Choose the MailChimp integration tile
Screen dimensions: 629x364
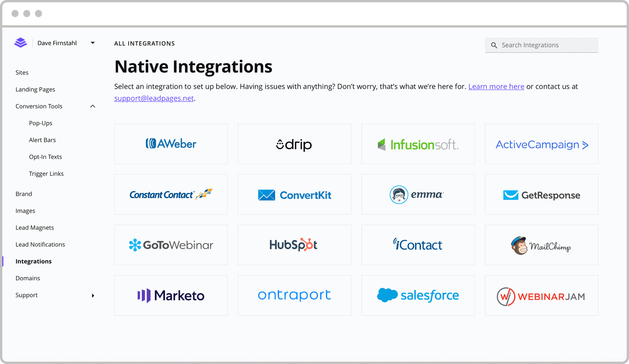541,245
